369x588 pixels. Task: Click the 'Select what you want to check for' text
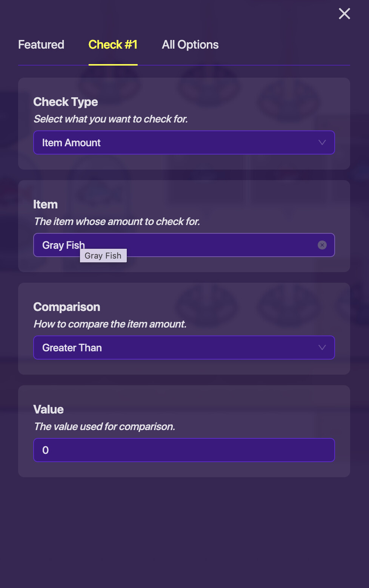[x=111, y=119]
